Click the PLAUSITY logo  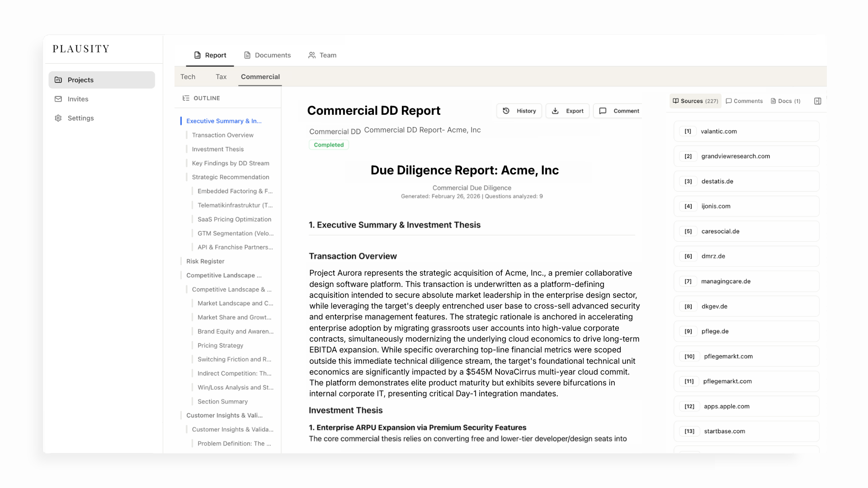(x=81, y=49)
